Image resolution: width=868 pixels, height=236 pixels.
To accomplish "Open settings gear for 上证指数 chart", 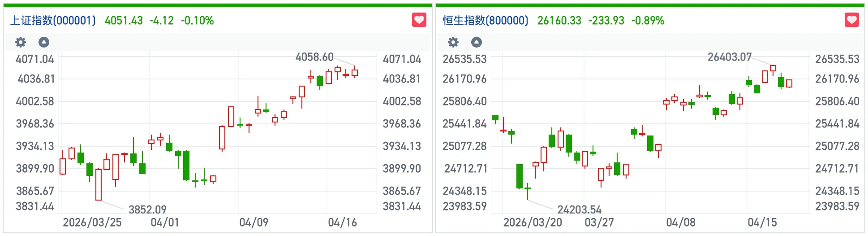I will point(21,42).
